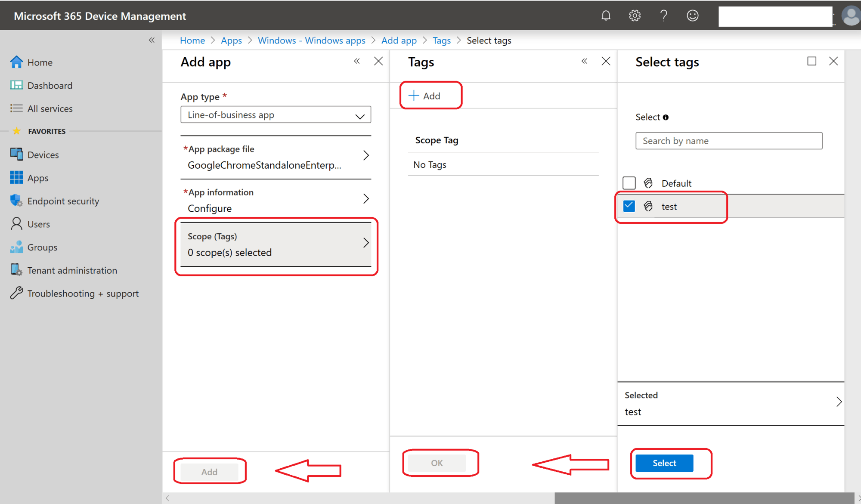This screenshot has width=861, height=504.
Task: Open Windows - Windows apps breadcrumb
Action: [x=311, y=40]
